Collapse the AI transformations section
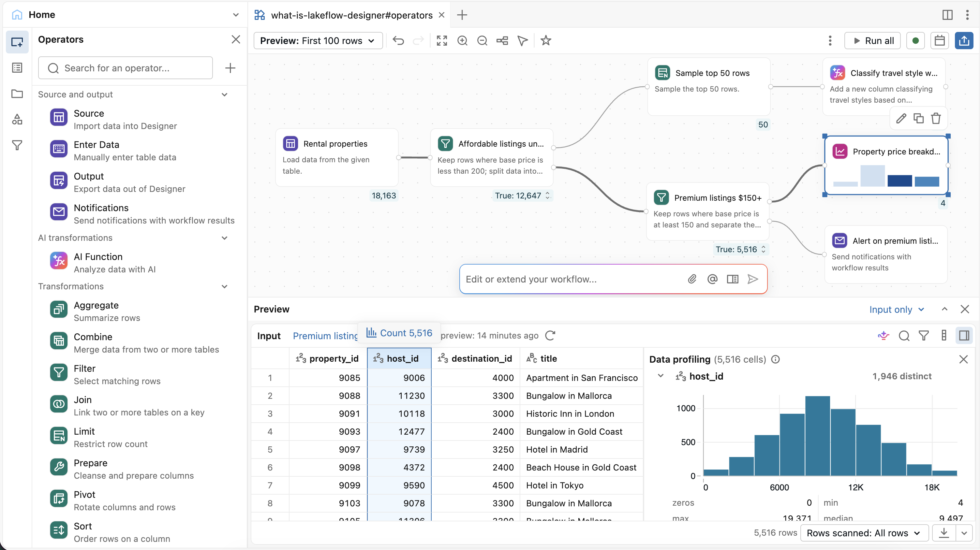 [x=224, y=238]
